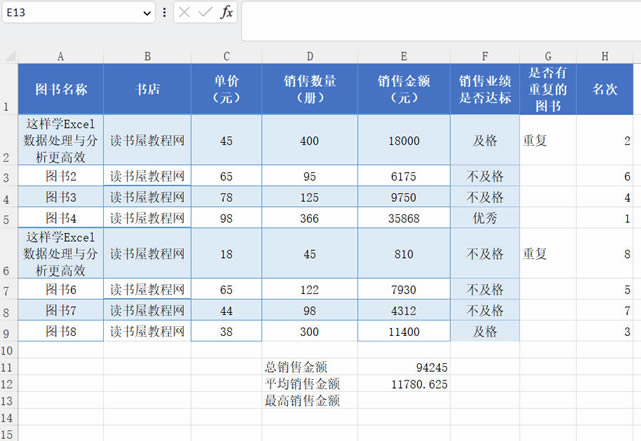The image size is (641, 441).
Task: Click the Enter checkmark in formula bar
Action: click(205, 12)
